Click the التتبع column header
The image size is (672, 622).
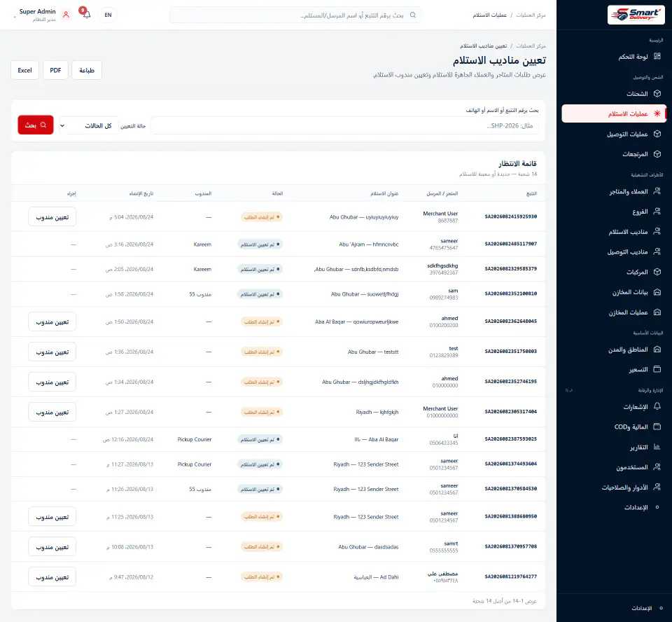pos(531,193)
